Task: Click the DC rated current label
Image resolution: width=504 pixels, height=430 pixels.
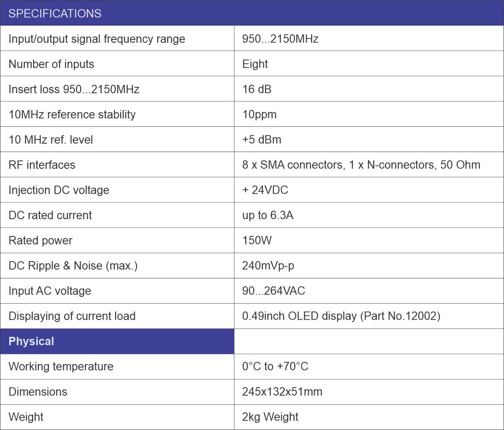Action: (50, 215)
